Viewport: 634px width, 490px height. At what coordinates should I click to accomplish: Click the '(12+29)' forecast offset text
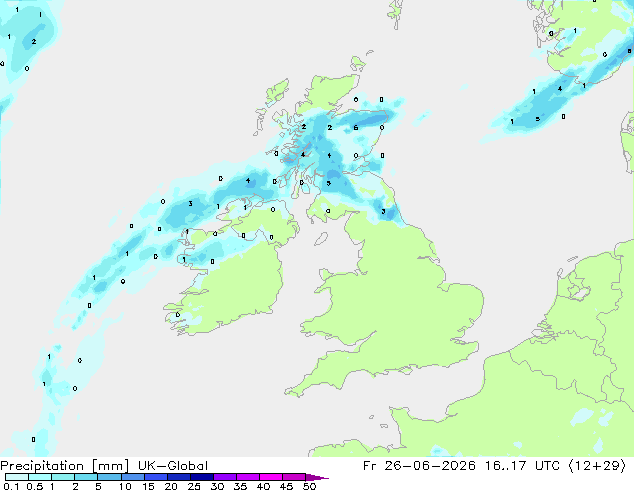click(598, 466)
